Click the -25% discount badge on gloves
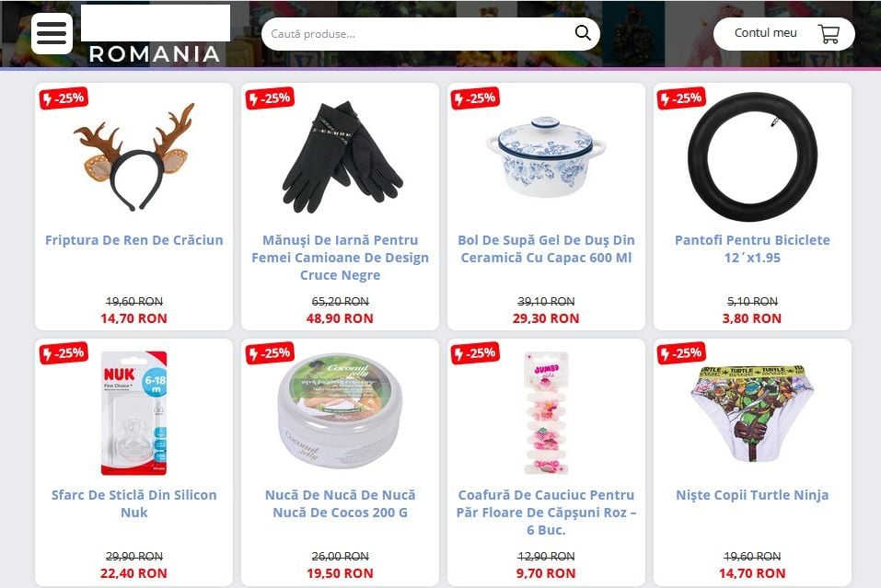This screenshot has height=588, width=881. pyautogui.click(x=270, y=98)
